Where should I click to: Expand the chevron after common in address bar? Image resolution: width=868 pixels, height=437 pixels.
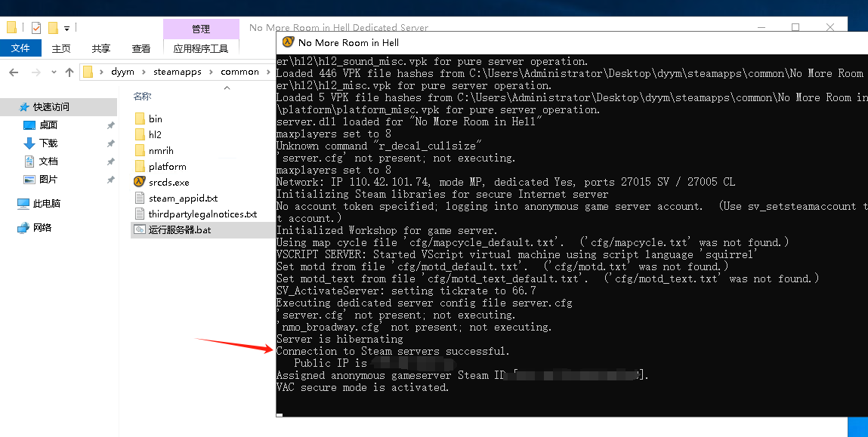269,72
